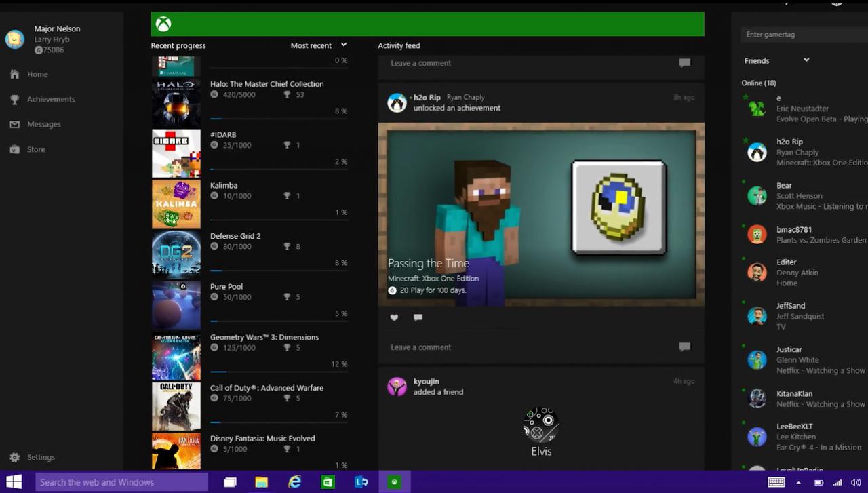Open Bear Scott Henson friend entry
The height and width of the screenshot is (493, 868).
(805, 195)
